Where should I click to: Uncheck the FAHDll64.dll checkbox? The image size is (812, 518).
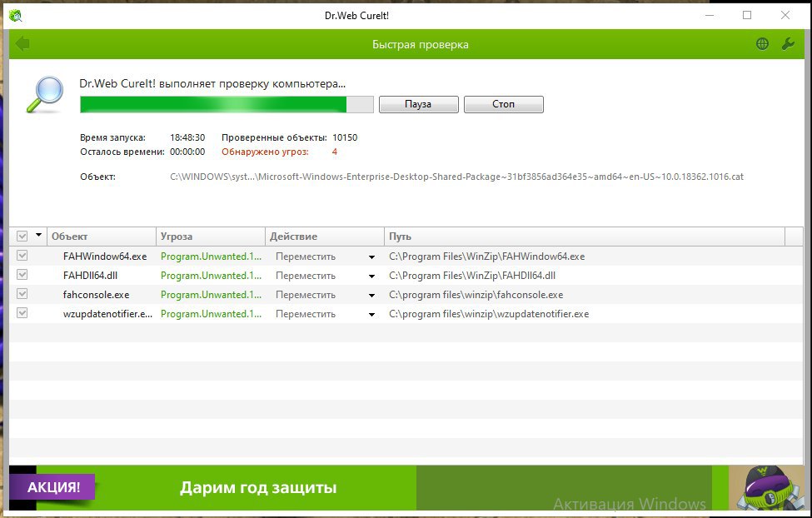[x=22, y=275]
